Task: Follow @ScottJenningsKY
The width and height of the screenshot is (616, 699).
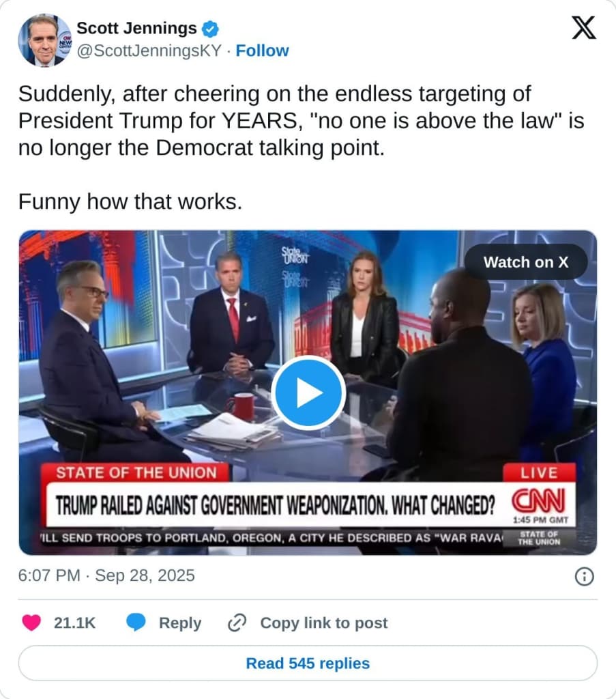Action: pyautogui.click(x=262, y=51)
